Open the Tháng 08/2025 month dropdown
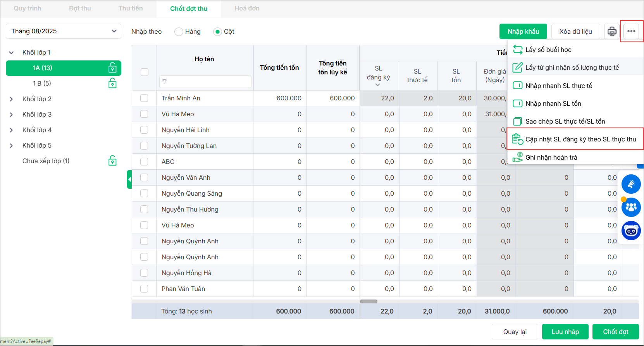 [x=64, y=31]
